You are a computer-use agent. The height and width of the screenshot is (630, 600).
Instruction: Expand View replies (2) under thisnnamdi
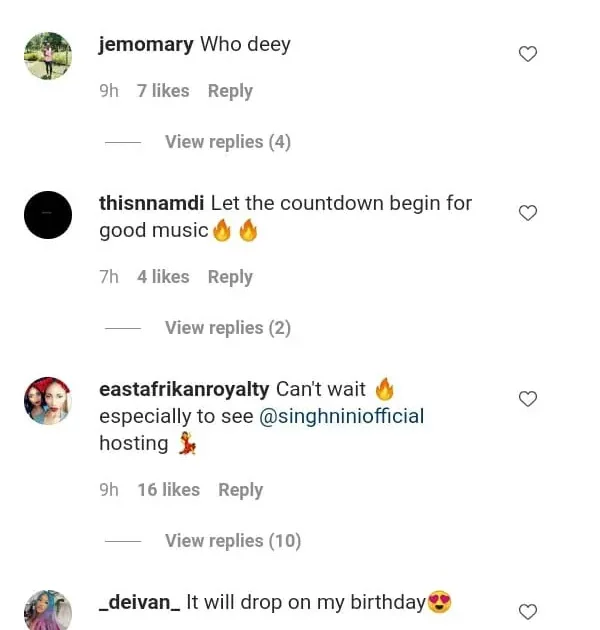point(227,328)
